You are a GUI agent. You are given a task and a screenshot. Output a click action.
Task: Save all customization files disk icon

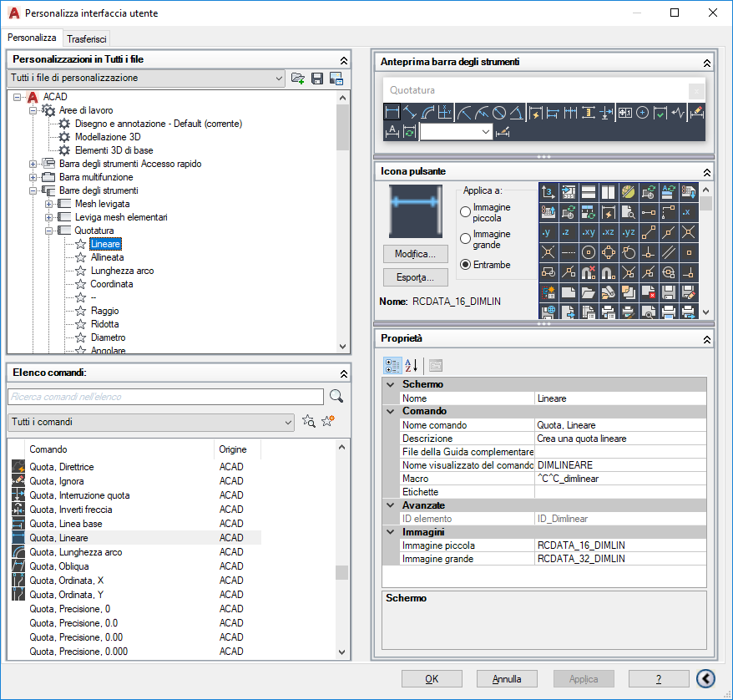(317, 78)
